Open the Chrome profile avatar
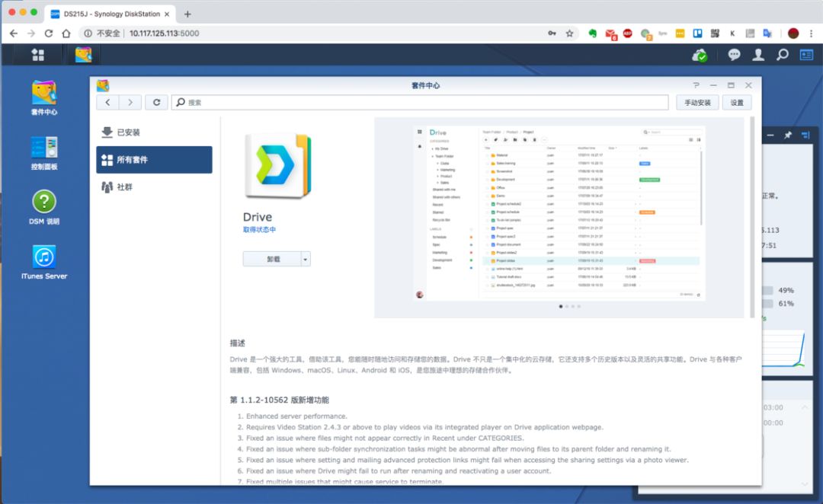 [793, 33]
